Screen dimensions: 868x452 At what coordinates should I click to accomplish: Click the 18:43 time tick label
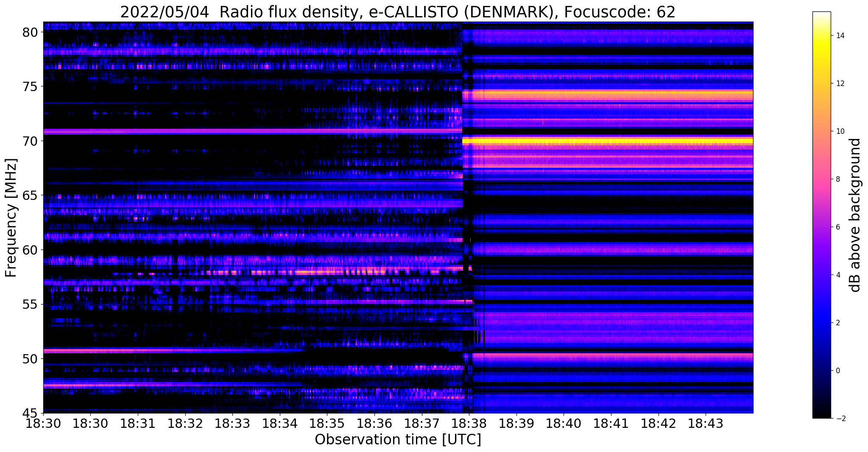(706, 424)
